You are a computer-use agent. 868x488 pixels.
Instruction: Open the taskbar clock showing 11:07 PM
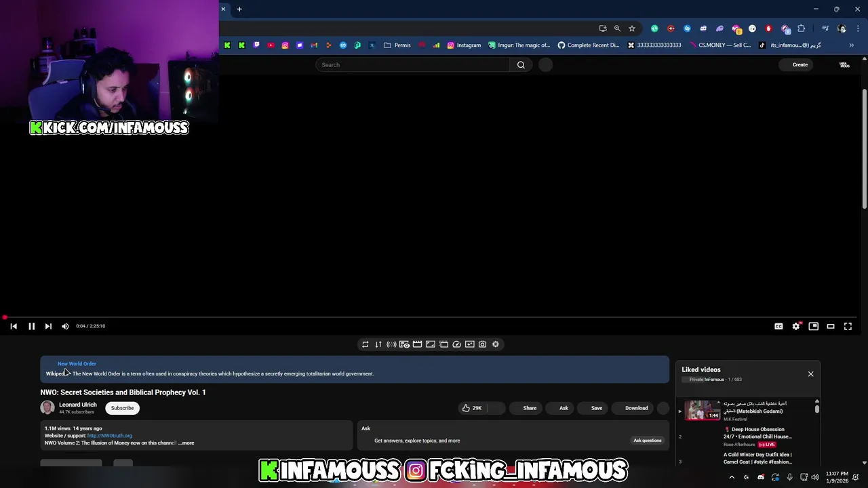tap(837, 477)
